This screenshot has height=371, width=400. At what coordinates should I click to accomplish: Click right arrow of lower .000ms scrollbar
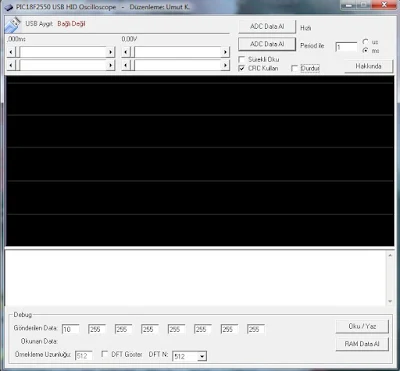pos(110,65)
